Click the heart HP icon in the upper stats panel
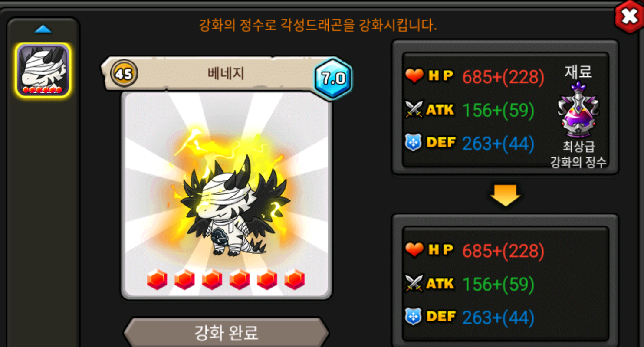Viewport: 644px width, 347px height. click(414, 76)
